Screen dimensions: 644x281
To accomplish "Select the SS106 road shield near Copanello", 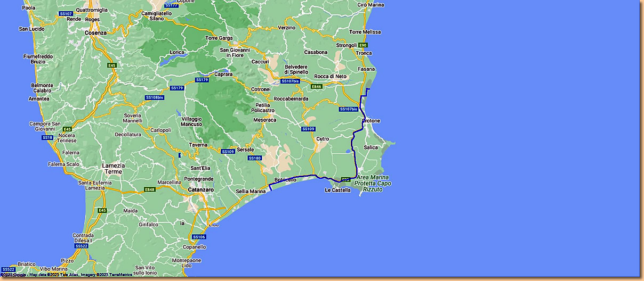I will 199,237.
